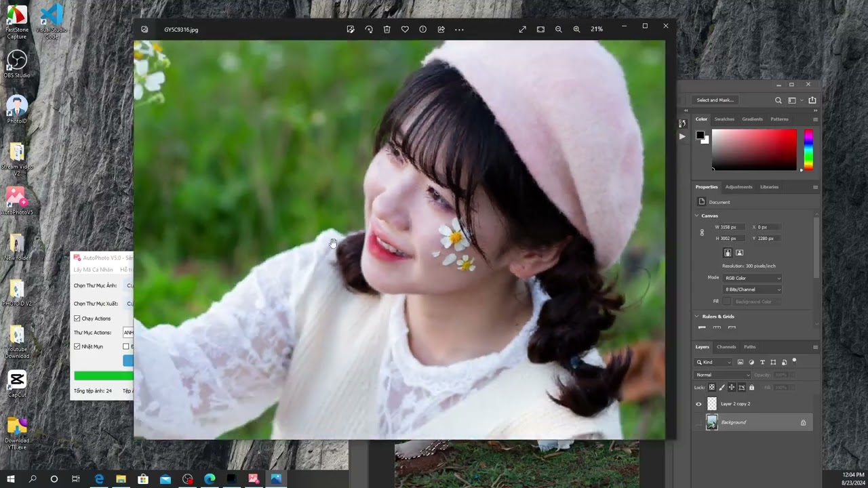Click the Photos app icon beside the file name
Image resolution: width=868 pixels, height=488 pixels.
click(x=144, y=29)
